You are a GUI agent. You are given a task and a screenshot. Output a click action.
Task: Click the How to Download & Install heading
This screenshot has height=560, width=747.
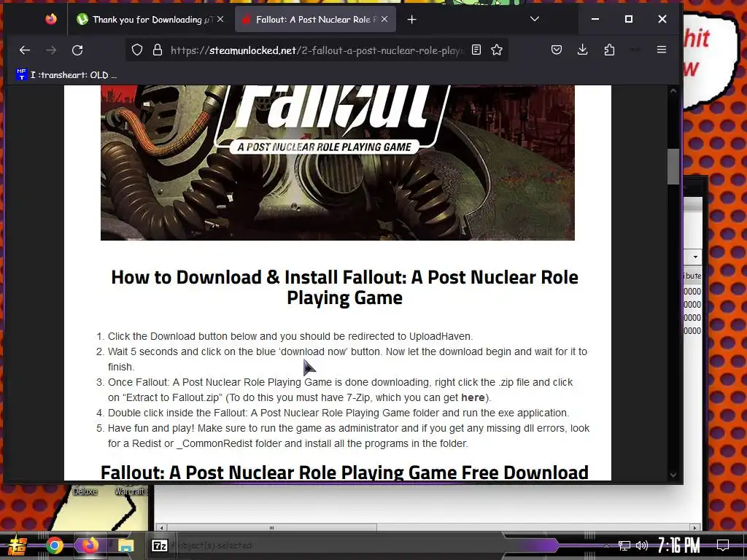click(344, 287)
